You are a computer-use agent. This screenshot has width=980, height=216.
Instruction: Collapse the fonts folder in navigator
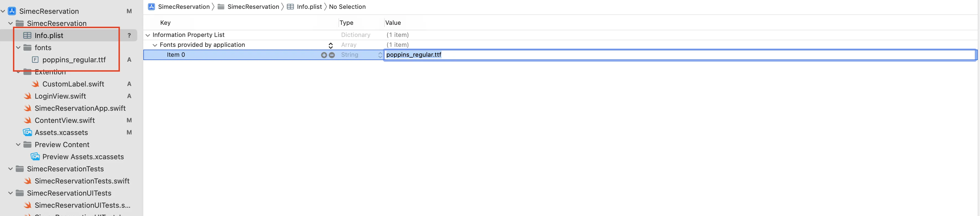coord(18,48)
